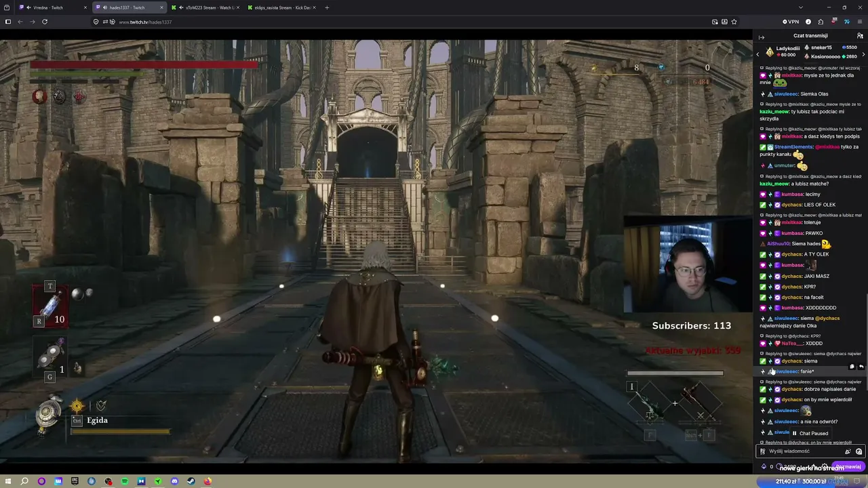Click the 'XDDDDDDDD' message from kumbasa

(x=821, y=308)
